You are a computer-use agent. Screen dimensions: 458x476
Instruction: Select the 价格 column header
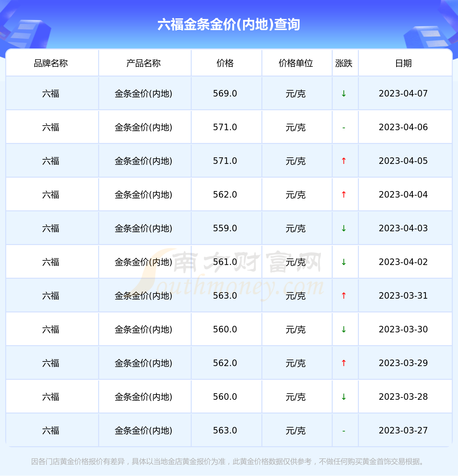pyautogui.click(x=225, y=63)
